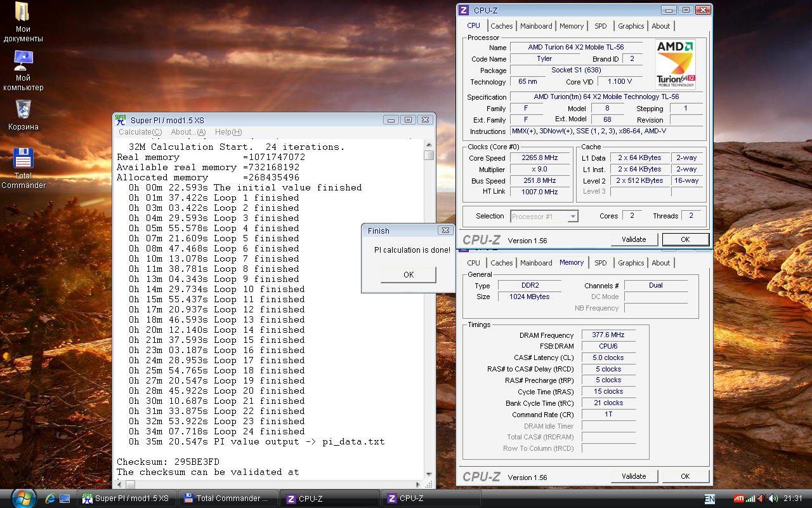The width and height of the screenshot is (812, 508).
Task: Select the Total Commander desktop shortcut icon
Action: coord(23,158)
